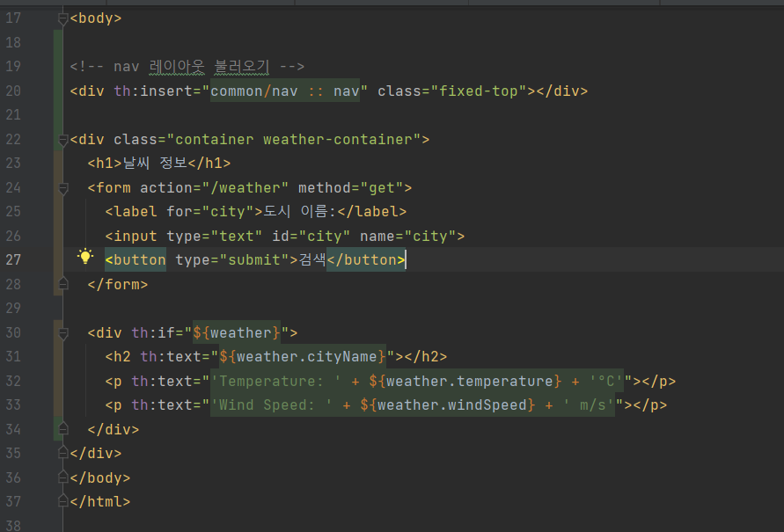The image size is (784, 532).
Task: Click the name="city" attribute on line 26
Action: (408, 237)
